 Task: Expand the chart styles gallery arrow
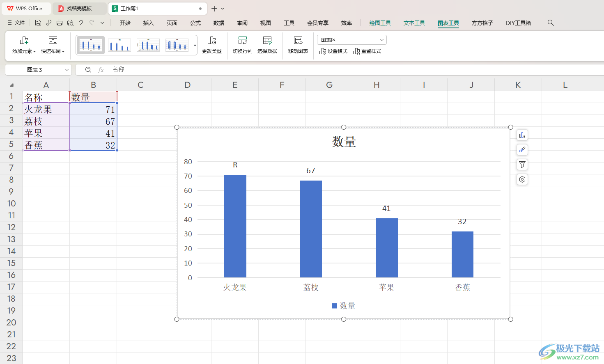pos(195,45)
